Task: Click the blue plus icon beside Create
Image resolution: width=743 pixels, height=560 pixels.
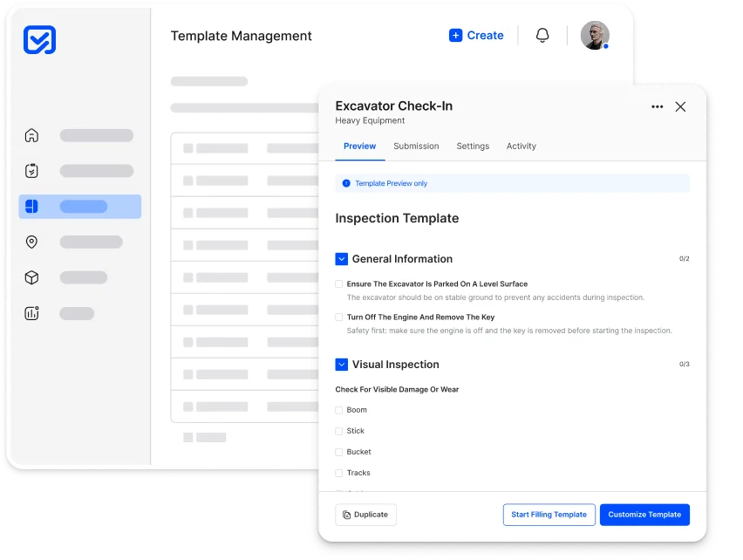Action: [x=455, y=36]
